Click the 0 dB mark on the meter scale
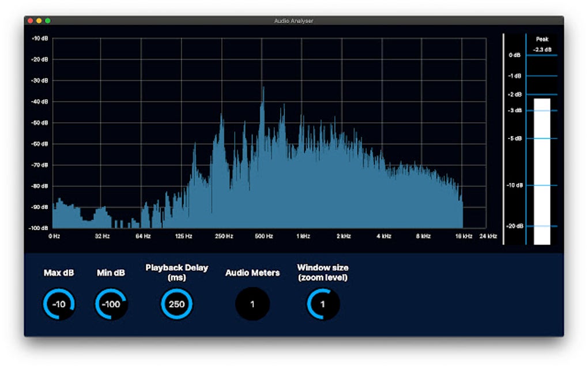The width and height of the screenshot is (588, 368). click(x=514, y=55)
